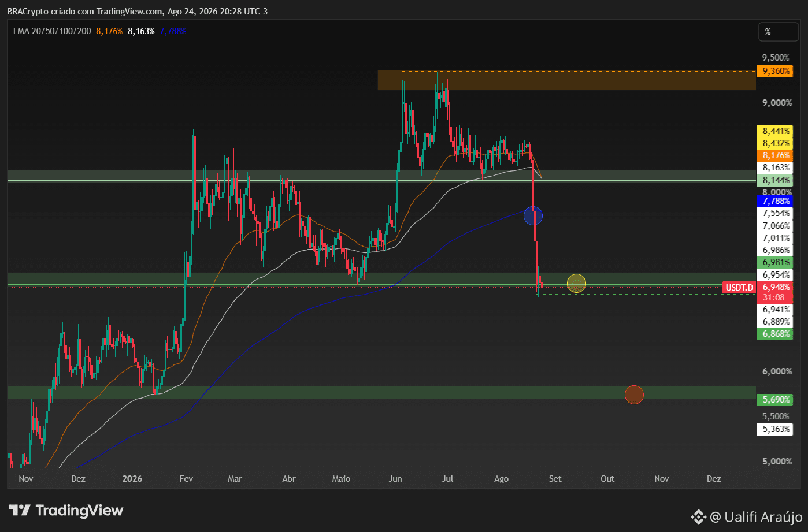808x532 pixels.
Task: Click the yellow circle marker on the chart
Action: 576,284
